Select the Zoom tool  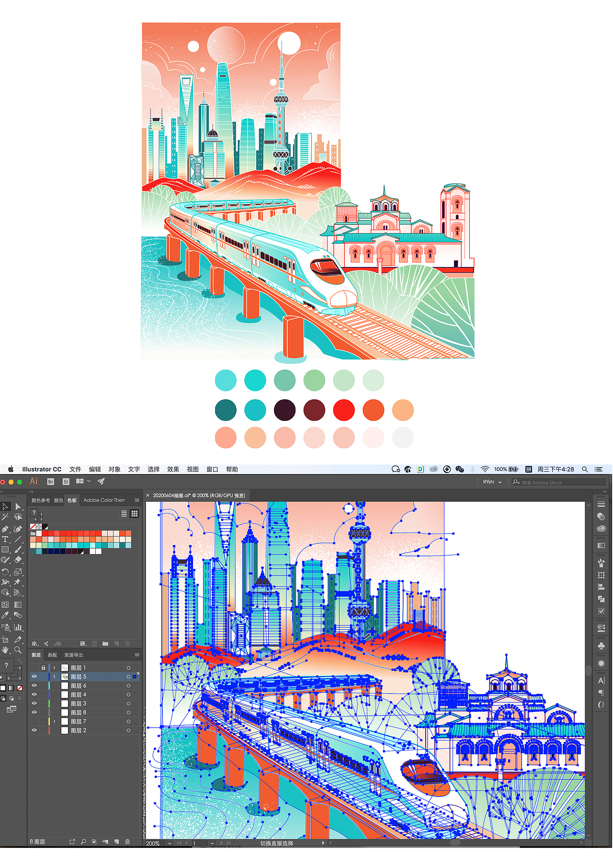coord(18,650)
